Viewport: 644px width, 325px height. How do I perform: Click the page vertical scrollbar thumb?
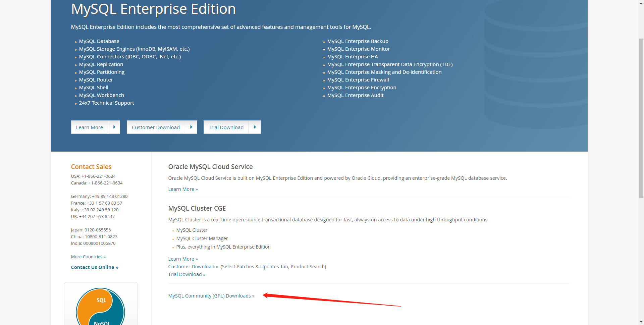pos(641,118)
